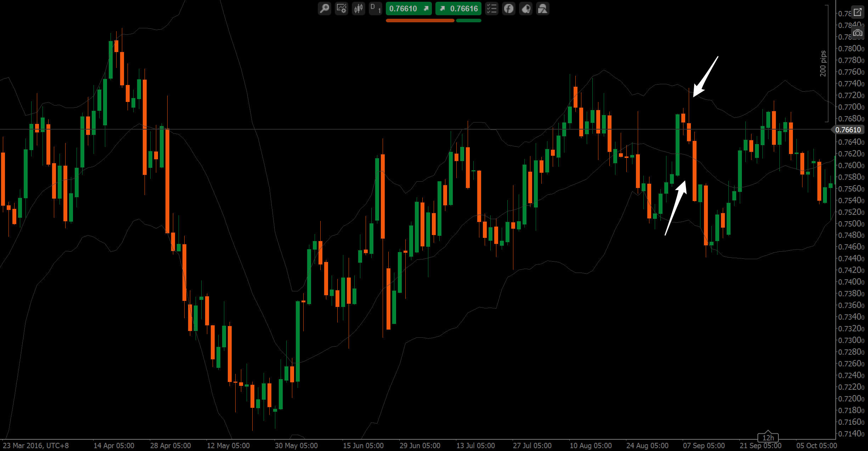The height and width of the screenshot is (451, 868).
Task: Click the 0.73600 price axis label
Action: point(851,305)
